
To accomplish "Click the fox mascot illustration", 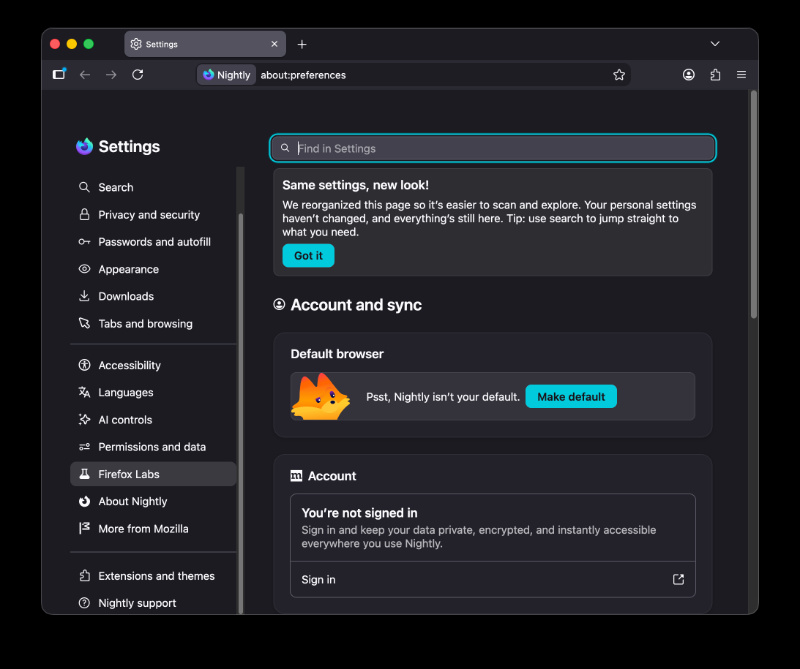I will (x=320, y=397).
